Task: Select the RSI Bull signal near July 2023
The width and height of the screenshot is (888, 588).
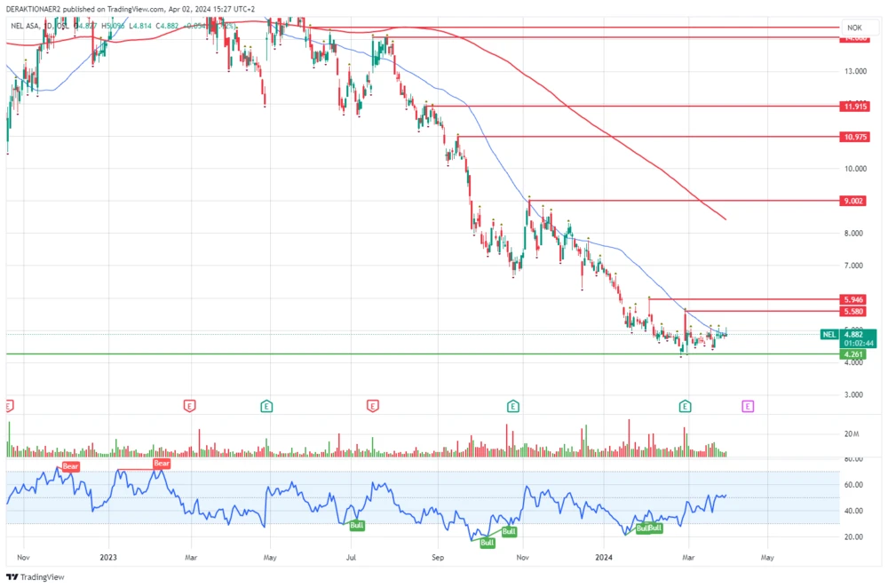Action: tap(356, 525)
